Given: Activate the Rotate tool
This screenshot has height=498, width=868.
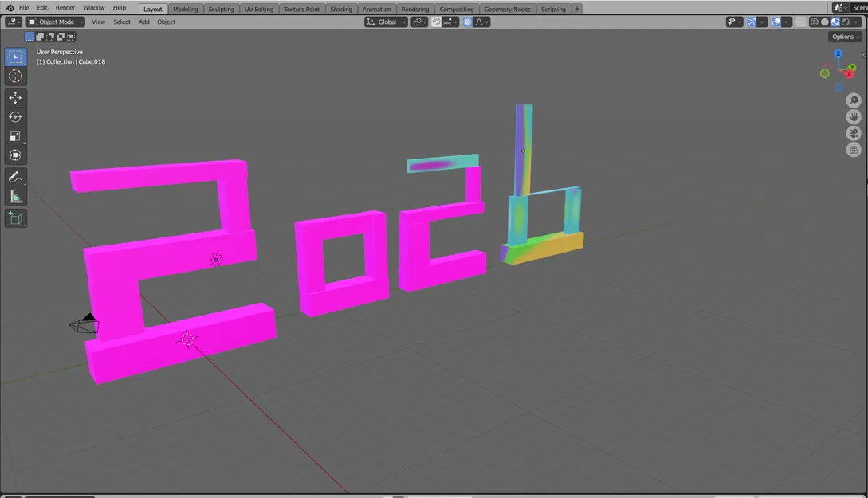Looking at the screenshot, I should coord(15,117).
